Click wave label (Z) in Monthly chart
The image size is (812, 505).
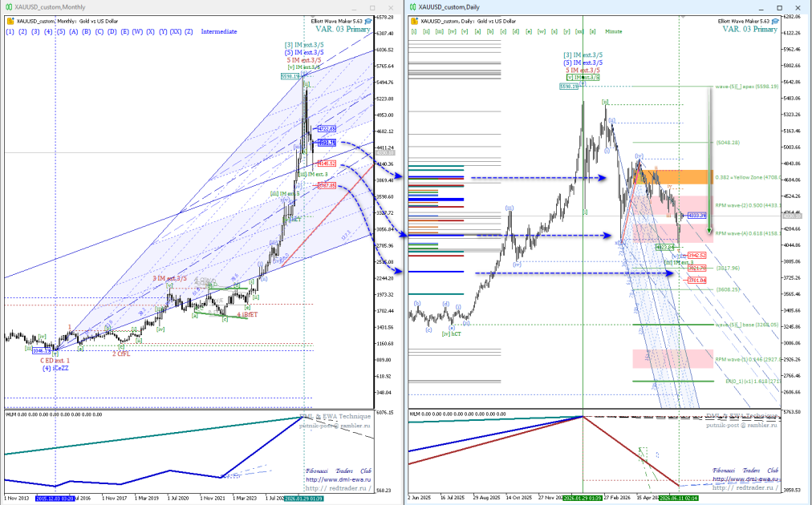pos(189,31)
